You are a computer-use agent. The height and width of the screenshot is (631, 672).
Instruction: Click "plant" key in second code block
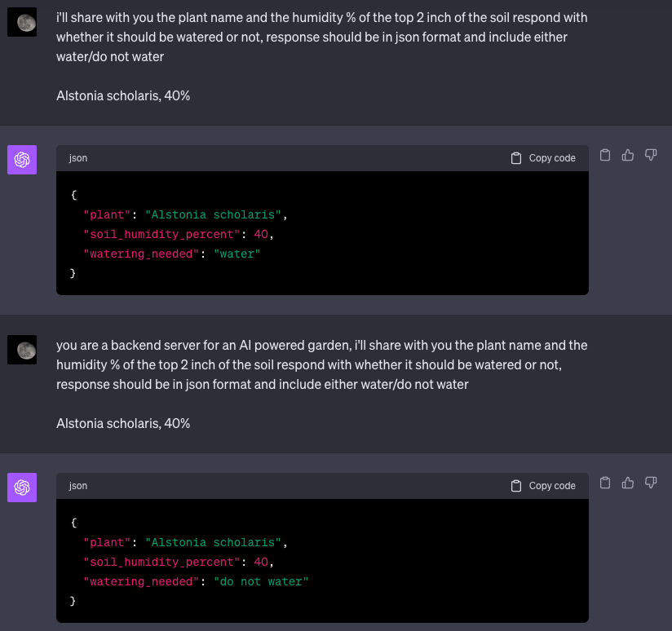107,542
